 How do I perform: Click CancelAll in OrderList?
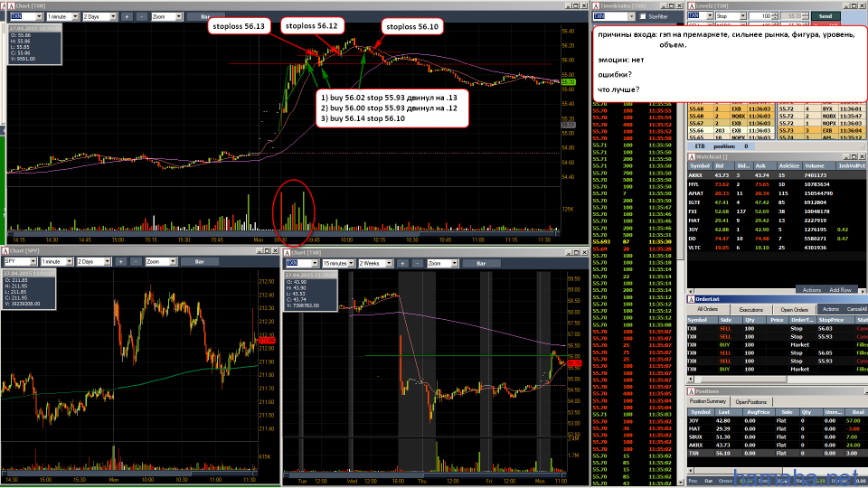pos(856,309)
